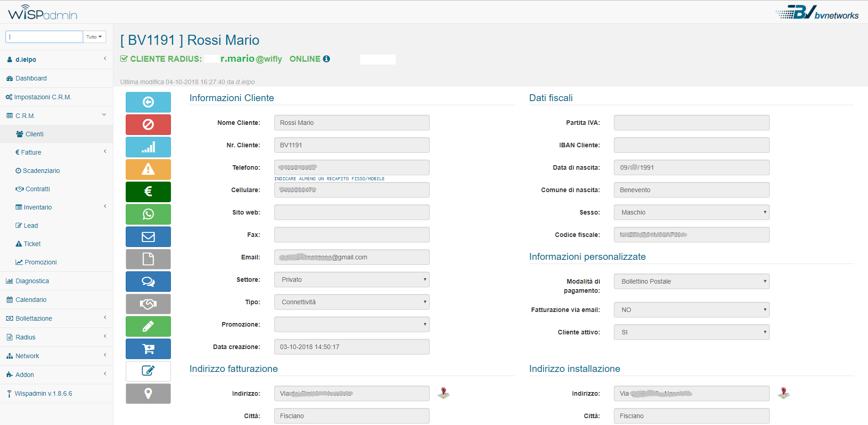
Task: Expand the Fatture submenu
Action: click(x=56, y=152)
